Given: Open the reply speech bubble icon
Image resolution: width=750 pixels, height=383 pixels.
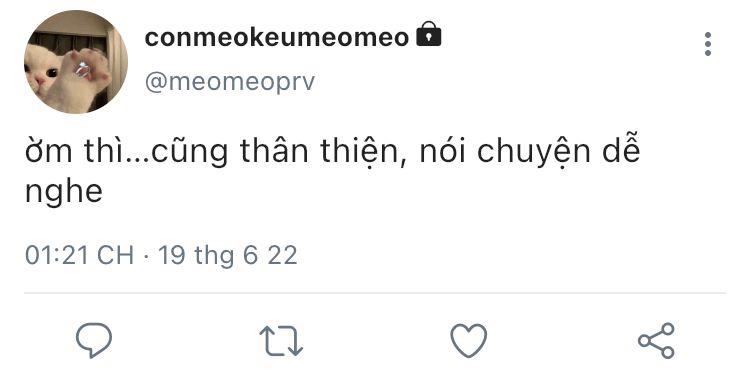Looking at the screenshot, I should [94, 340].
